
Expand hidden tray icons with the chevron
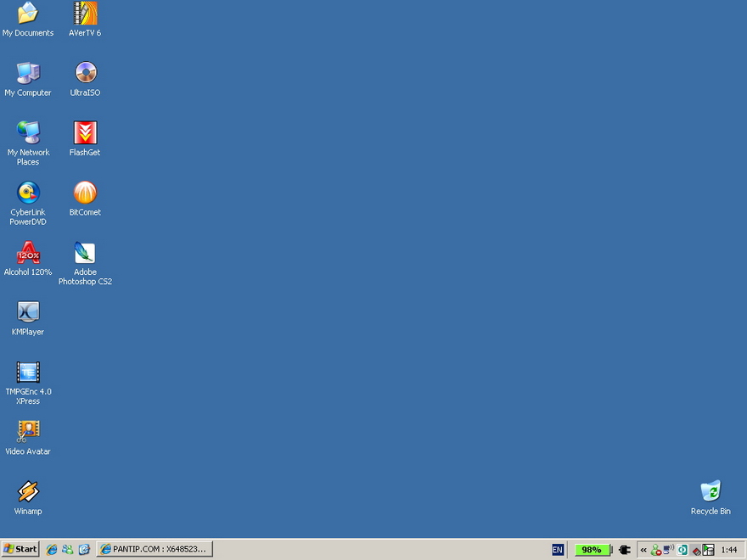(x=643, y=550)
